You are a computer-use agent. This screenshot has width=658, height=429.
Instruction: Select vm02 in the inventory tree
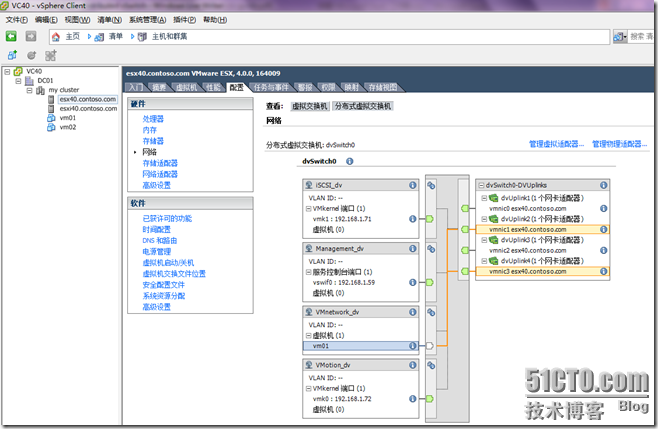coord(68,127)
